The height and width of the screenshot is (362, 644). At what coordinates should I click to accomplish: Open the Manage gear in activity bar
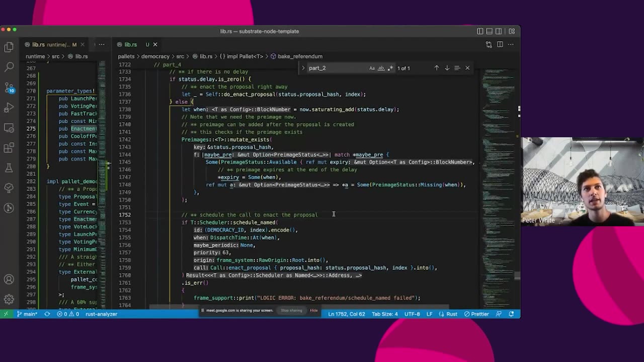9,300
